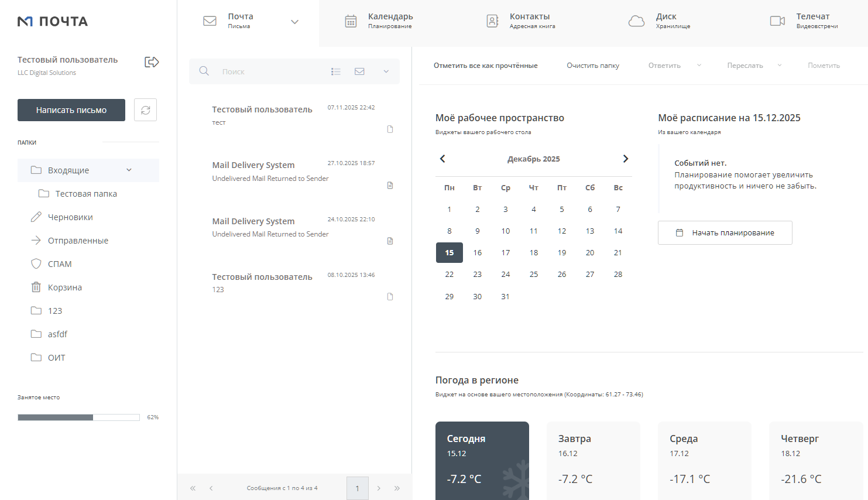Screen dimensions: 868x500
Task: Open the attachment icon on the 07.11.2025 message
Action: pyautogui.click(x=390, y=129)
